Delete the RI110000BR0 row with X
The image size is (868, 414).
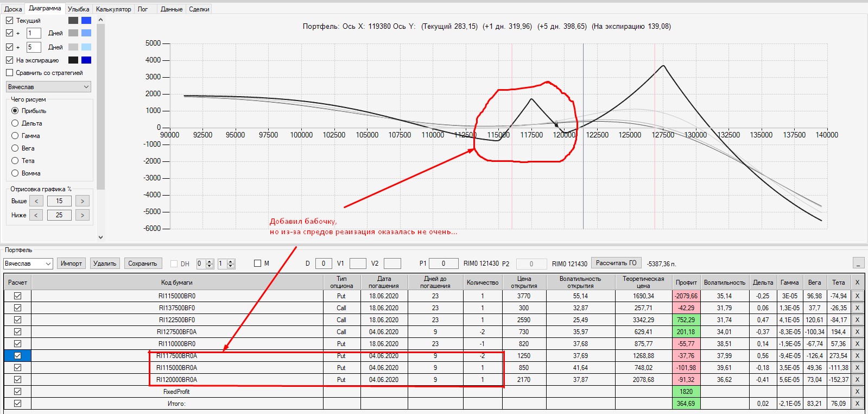point(857,344)
